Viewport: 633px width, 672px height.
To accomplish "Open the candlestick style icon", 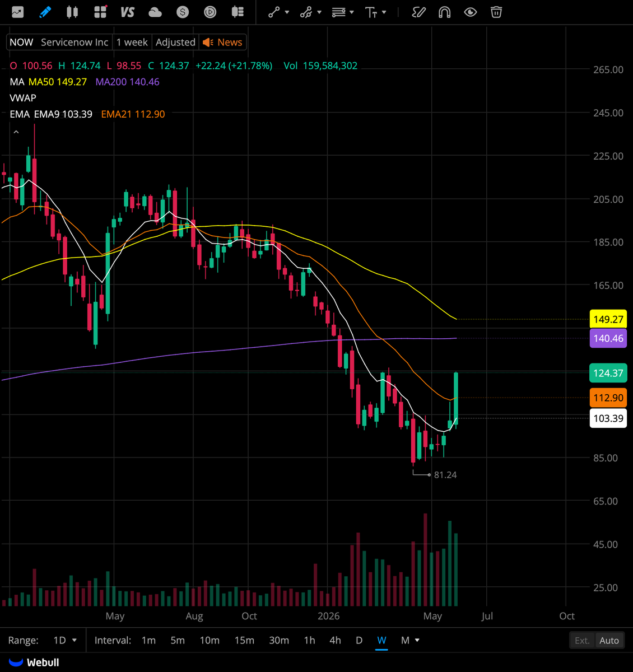I will 72,12.
